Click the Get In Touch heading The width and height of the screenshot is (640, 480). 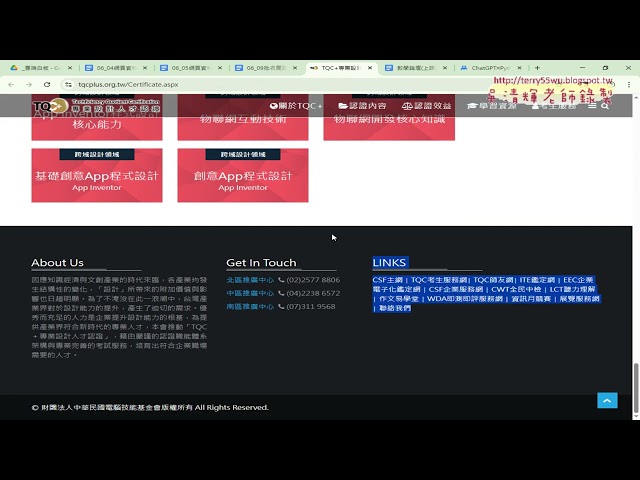pyautogui.click(x=261, y=262)
